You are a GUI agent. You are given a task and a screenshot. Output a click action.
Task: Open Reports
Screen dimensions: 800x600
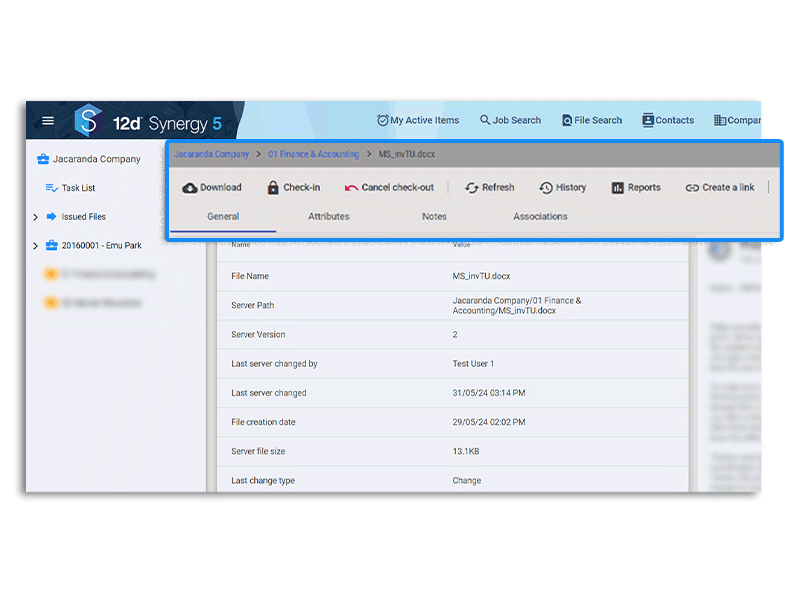coord(636,188)
